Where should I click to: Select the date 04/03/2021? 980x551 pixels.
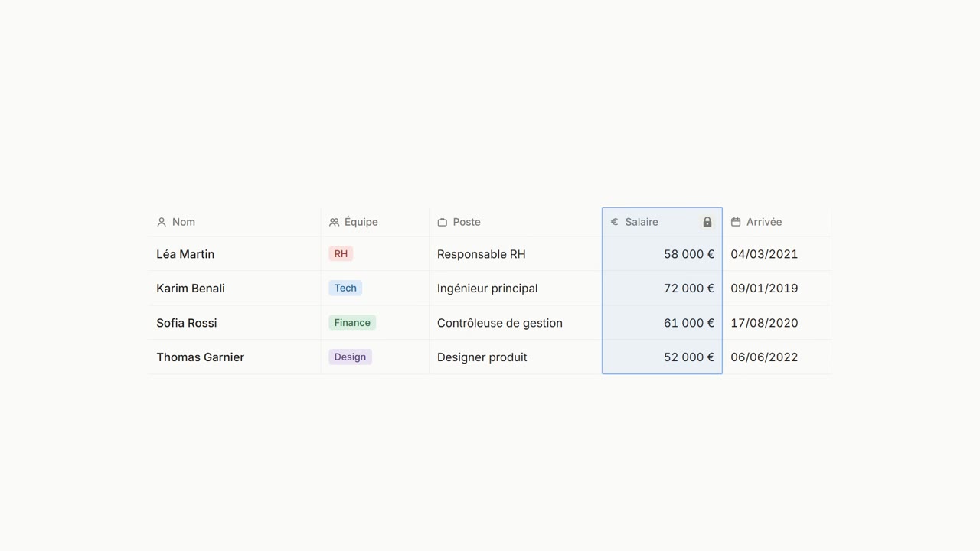pyautogui.click(x=764, y=254)
